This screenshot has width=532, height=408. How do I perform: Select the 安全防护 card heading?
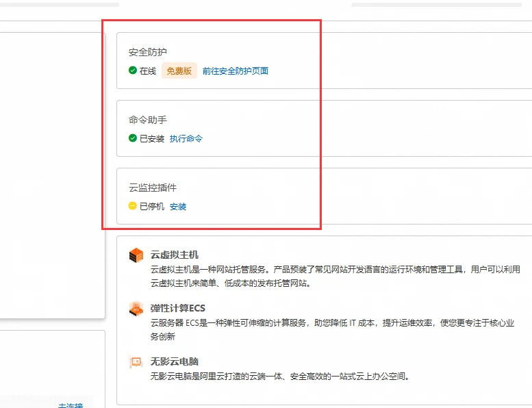148,52
